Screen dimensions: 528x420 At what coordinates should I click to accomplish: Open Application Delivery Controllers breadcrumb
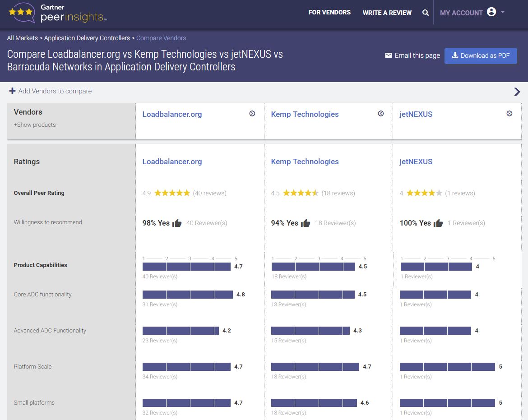(87, 38)
